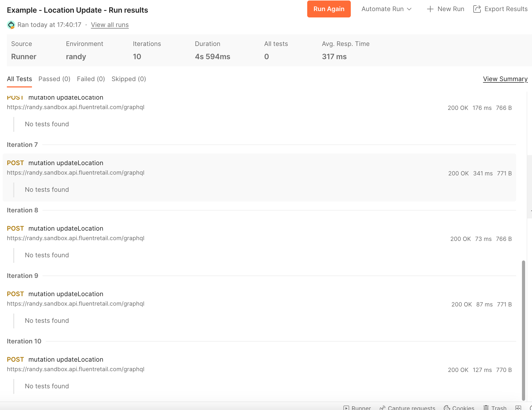
Task: Open the Trash in status bar
Action: pos(495,408)
